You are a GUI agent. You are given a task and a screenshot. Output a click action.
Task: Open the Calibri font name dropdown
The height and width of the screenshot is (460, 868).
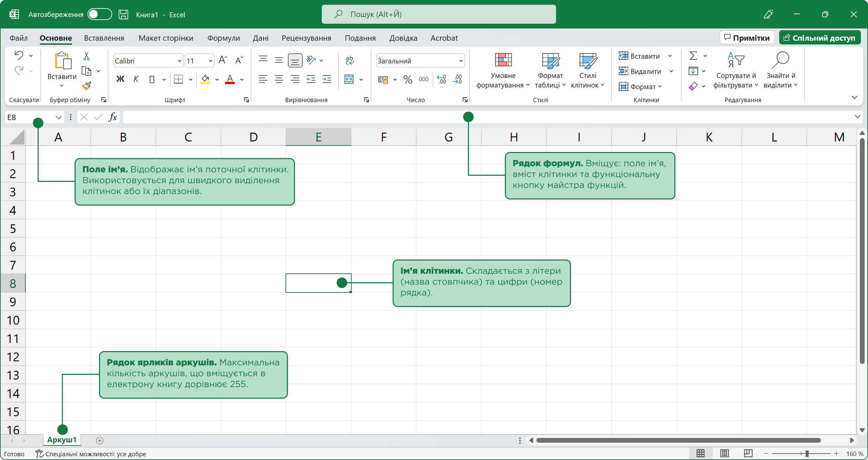pos(179,61)
